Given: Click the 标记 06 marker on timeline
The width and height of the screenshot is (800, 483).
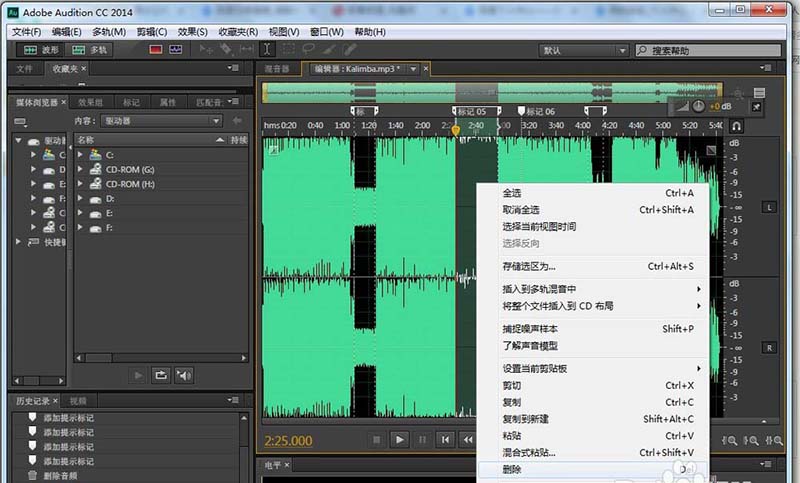Looking at the screenshot, I should click(537, 111).
